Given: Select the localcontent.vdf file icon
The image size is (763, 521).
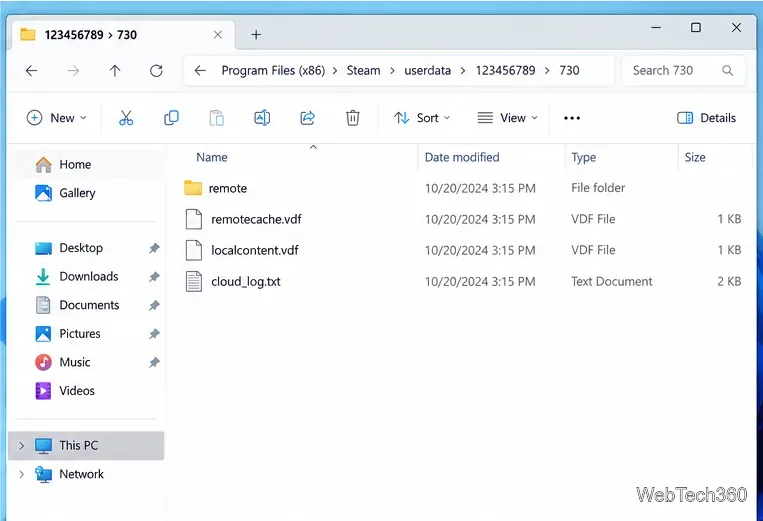Looking at the screenshot, I should pyautogui.click(x=194, y=251).
